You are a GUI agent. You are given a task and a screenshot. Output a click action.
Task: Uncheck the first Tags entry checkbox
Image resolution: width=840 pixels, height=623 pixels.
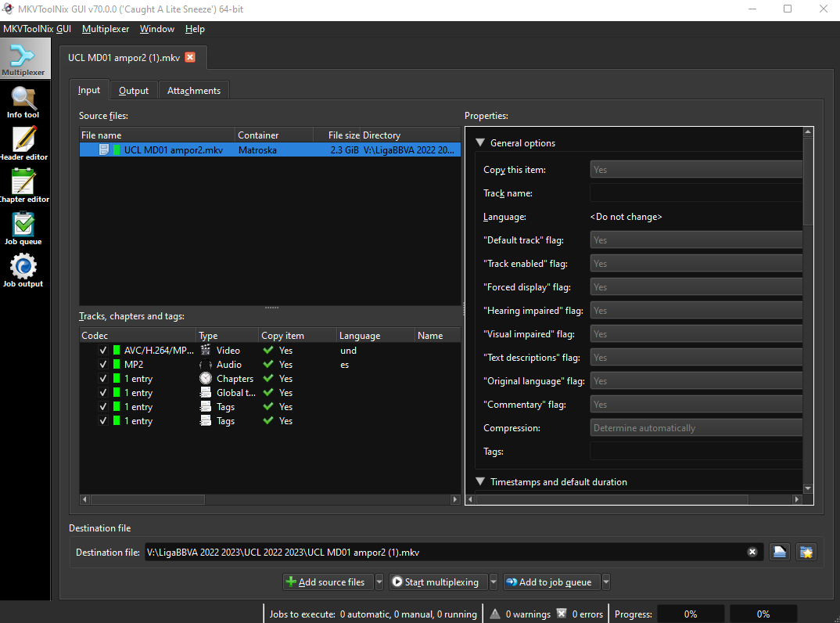coord(103,406)
